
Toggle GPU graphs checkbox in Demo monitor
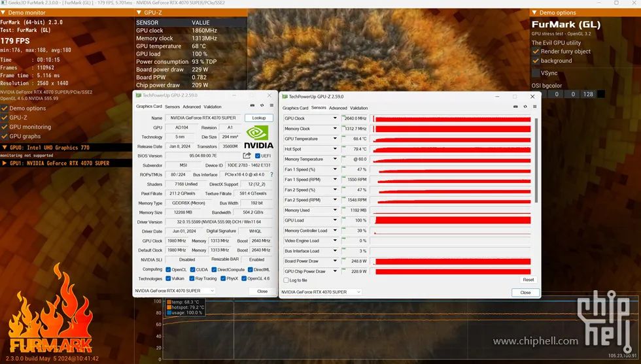point(5,137)
